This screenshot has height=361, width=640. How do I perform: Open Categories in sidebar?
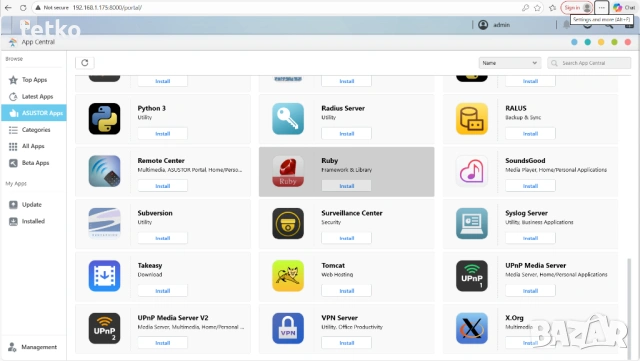point(34,129)
